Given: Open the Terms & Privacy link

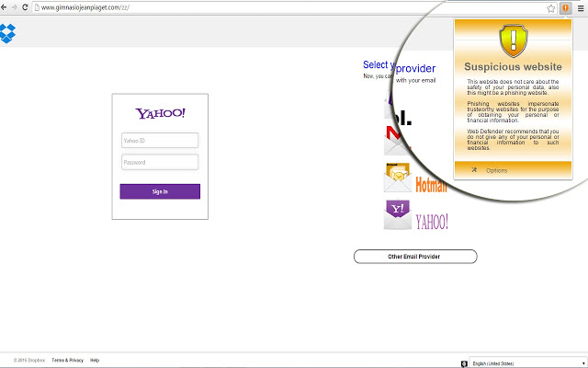Looking at the screenshot, I should point(67,360).
